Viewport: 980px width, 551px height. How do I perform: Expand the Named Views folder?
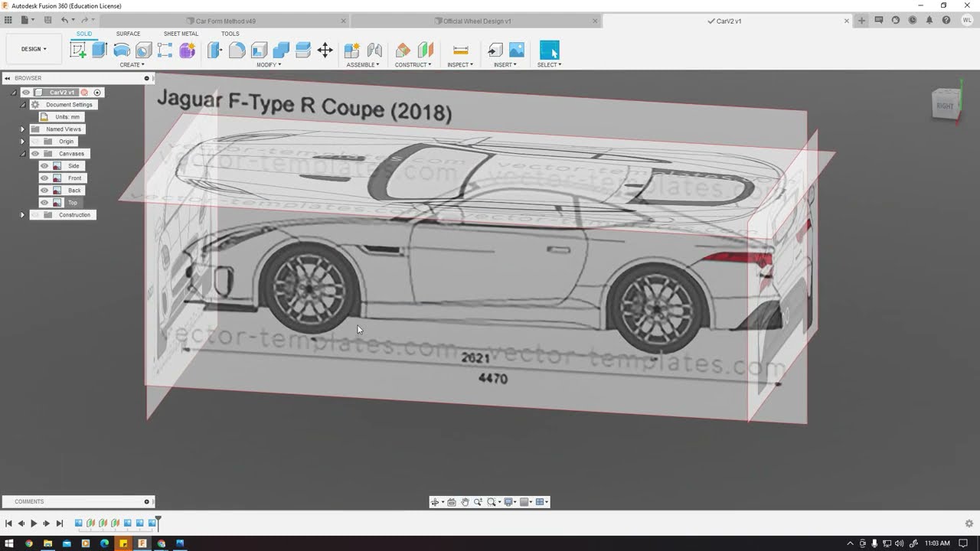[22, 129]
